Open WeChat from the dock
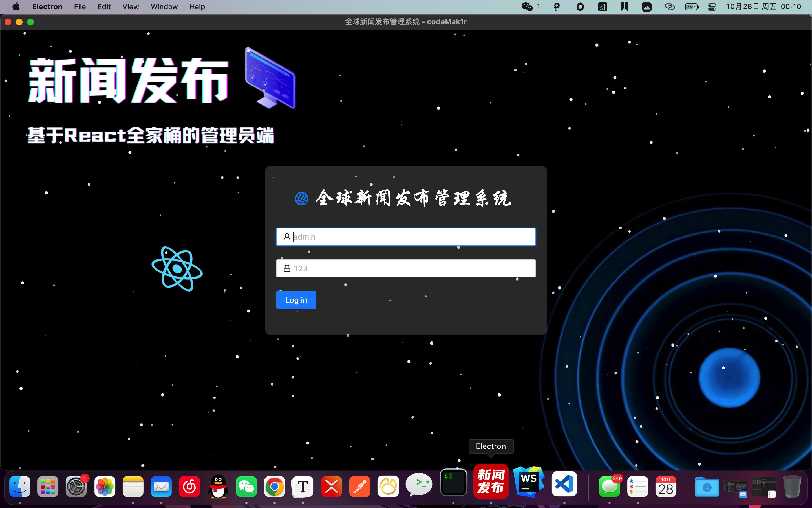This screenshot has height=508, width=812. coord(246,487)
